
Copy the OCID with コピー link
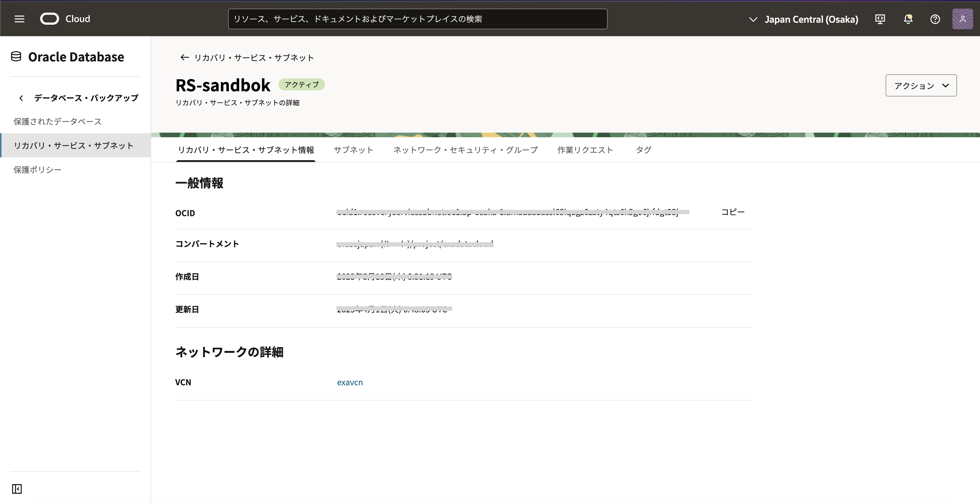[733, 212]
